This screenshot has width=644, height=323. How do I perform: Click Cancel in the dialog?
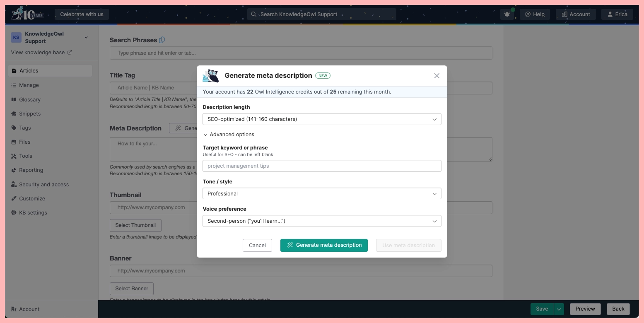(x=257, y=245)
